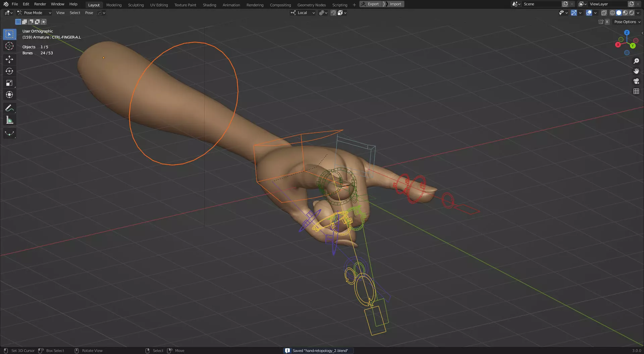Activate the 3D Cursor tool

click(x=9, y=46)
